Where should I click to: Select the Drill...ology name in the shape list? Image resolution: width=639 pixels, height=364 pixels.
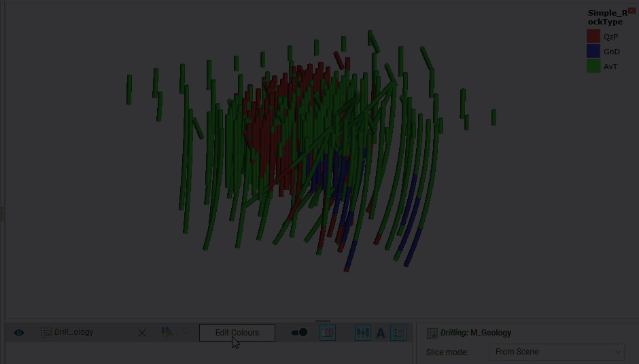click(73, 333)
